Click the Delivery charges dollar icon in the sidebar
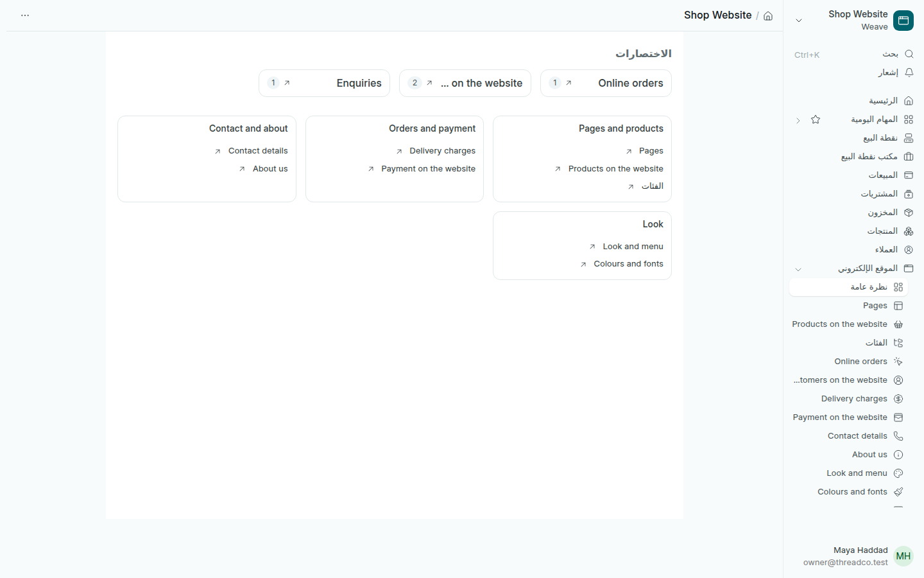This screenshot has height=578, width=924. (898, 399)
